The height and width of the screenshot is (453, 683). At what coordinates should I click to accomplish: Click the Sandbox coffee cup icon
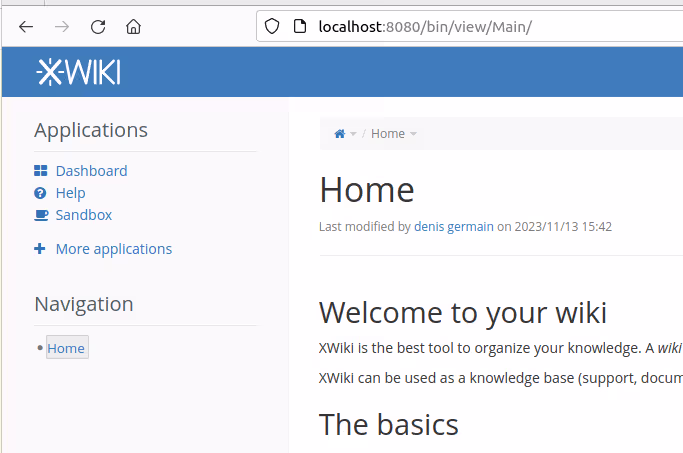tap(40, 215)
